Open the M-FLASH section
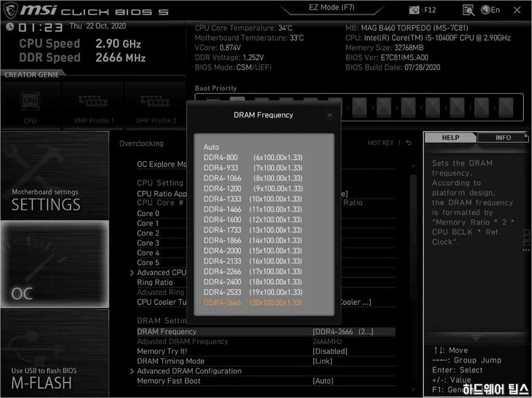The width and height of the screenshot is (532, 398). pyautogui.click(x=55, y=352)
